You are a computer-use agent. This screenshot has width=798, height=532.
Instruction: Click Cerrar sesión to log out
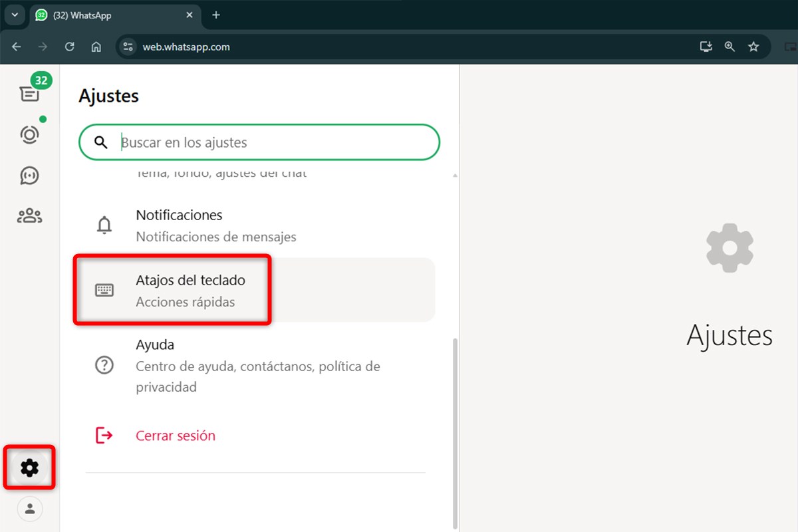(176, 436)
